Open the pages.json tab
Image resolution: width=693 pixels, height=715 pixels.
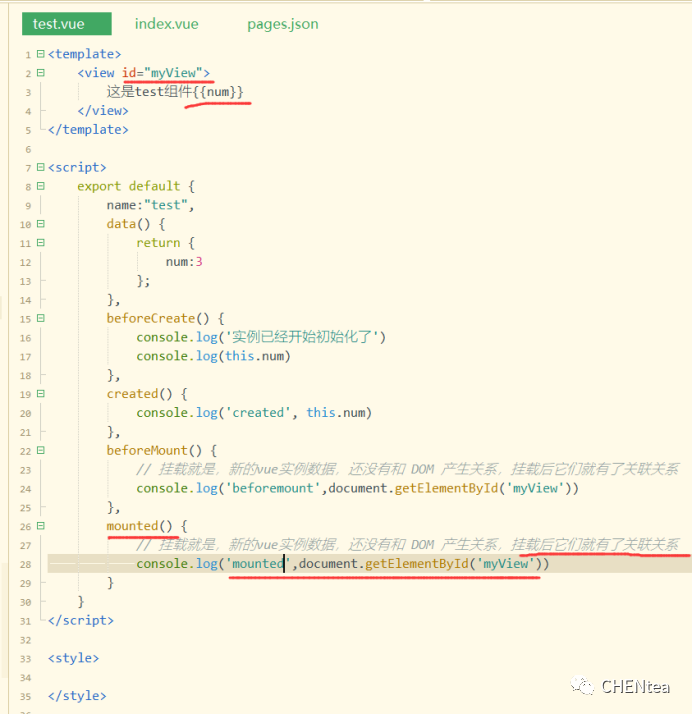[x=283, y=24]
